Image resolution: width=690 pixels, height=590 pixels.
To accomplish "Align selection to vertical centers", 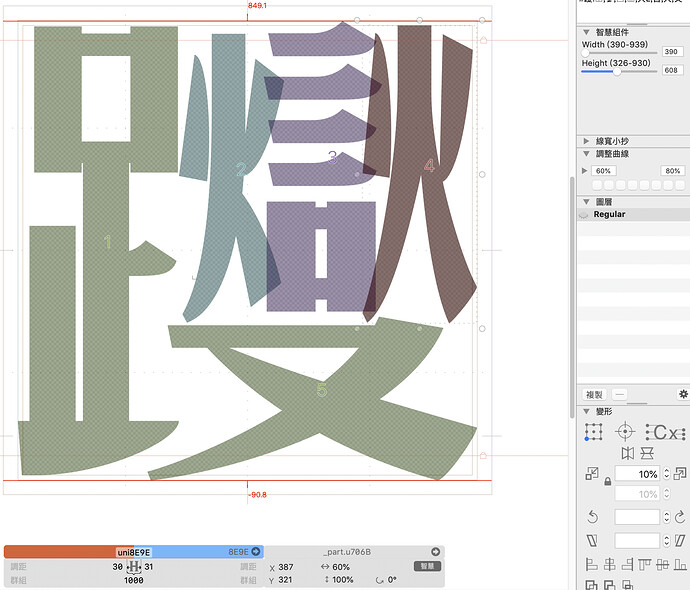I will click(x=662, y=564).
